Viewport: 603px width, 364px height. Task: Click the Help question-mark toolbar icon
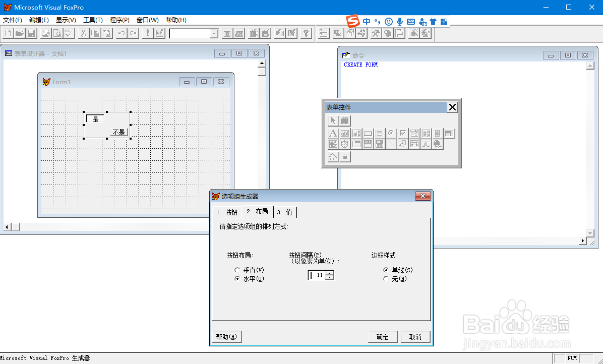[306, 33]
